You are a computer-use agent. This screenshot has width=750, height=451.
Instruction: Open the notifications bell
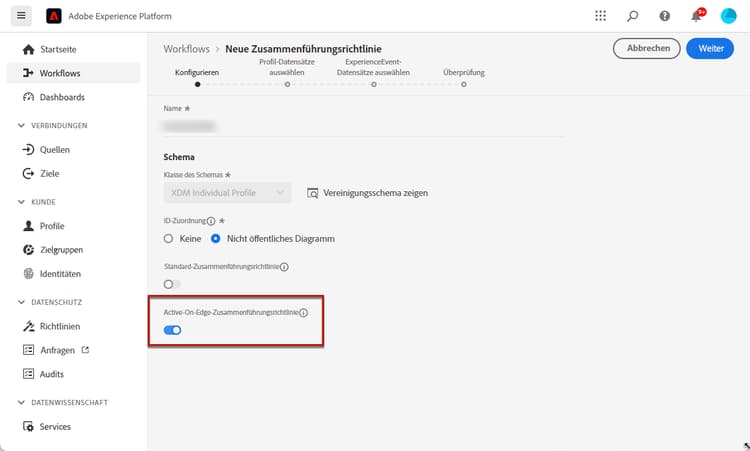point(697,16)
